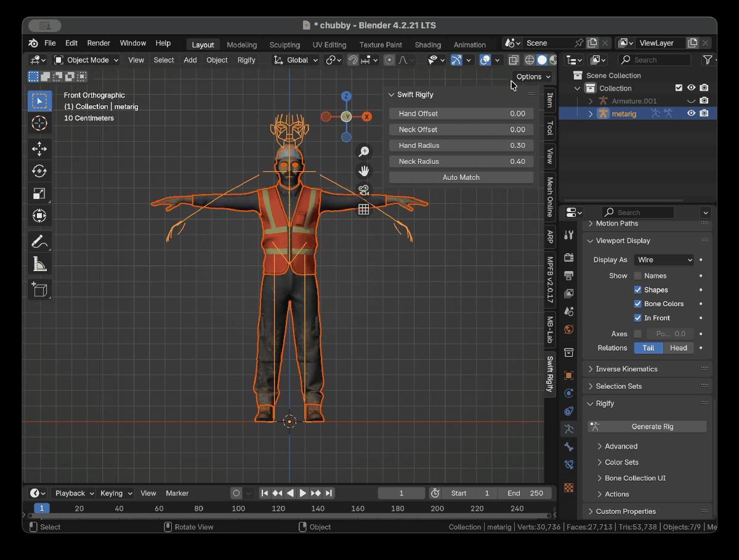Screen dimensions: 739x560
Task: Adjust the Hand Radius slider
Action: pos(461,145)
